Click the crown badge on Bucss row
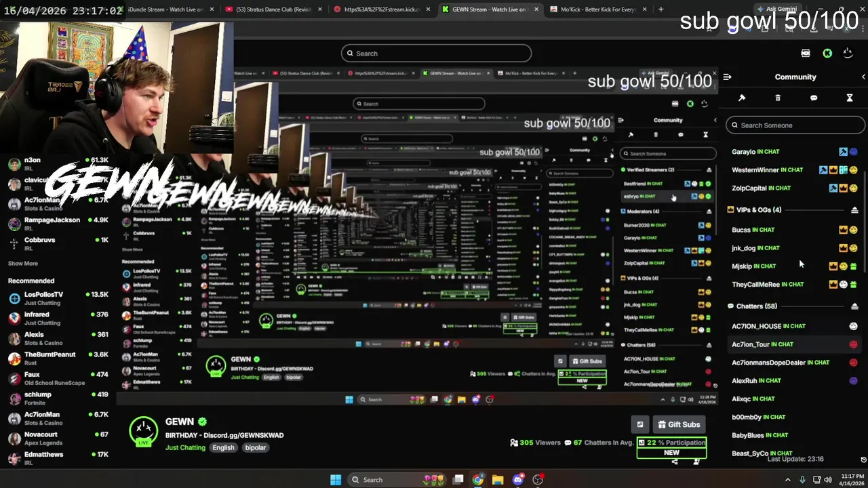The width and height of the screenshot is (868, 488). [843, 230]
